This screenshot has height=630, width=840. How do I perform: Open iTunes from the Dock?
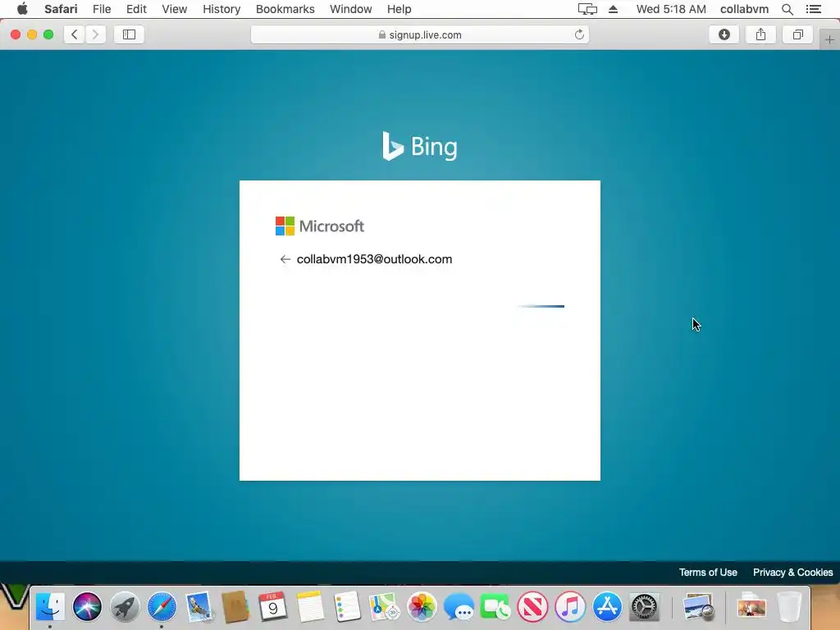570,607
